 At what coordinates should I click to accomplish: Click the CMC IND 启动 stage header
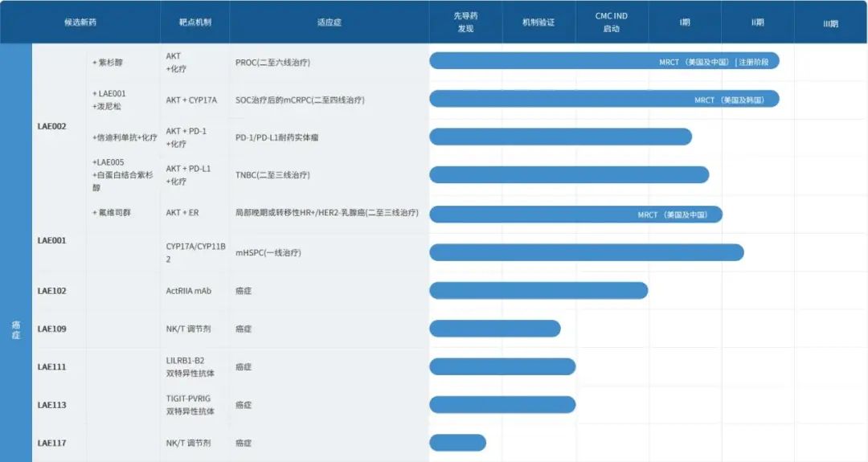(611, 22)
